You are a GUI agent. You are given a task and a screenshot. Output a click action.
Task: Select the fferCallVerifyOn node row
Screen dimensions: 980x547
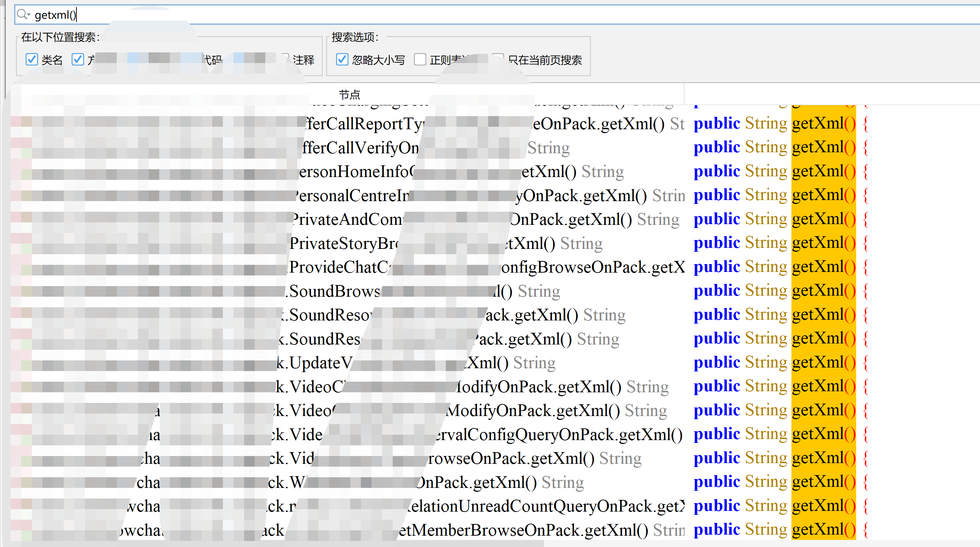(x=348, y=148)
